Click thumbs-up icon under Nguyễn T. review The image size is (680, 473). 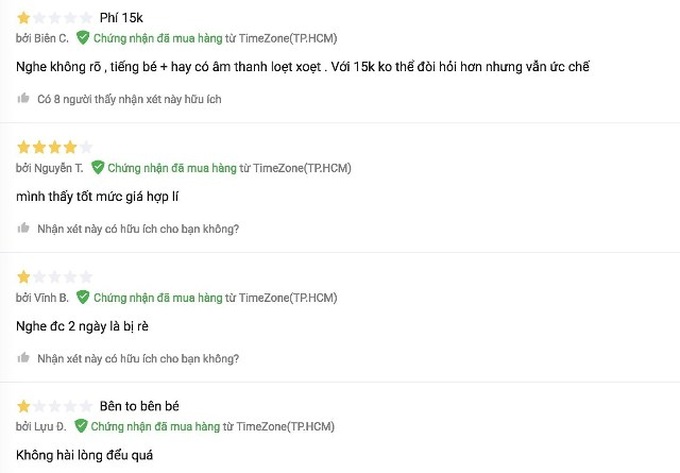(23, 228)
